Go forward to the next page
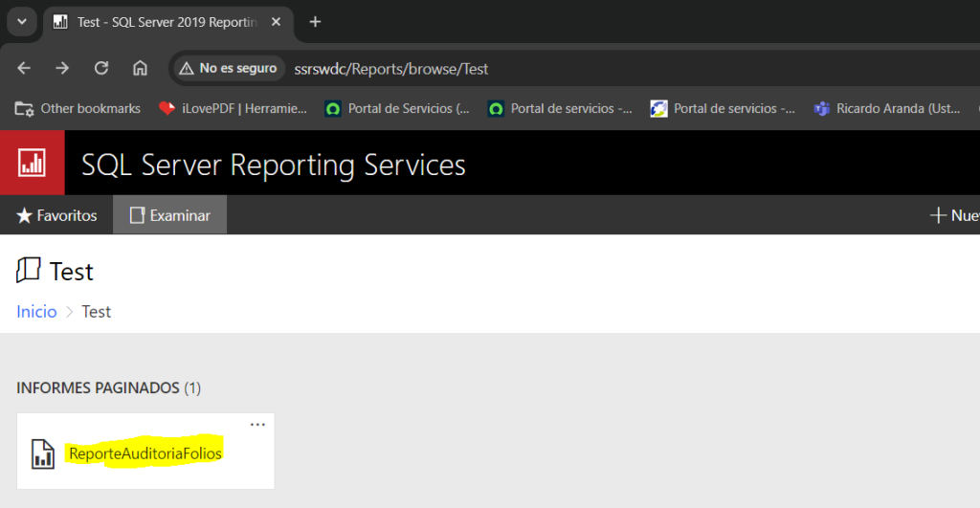Viewport: 980px width, 508px height. pos(62,68)
